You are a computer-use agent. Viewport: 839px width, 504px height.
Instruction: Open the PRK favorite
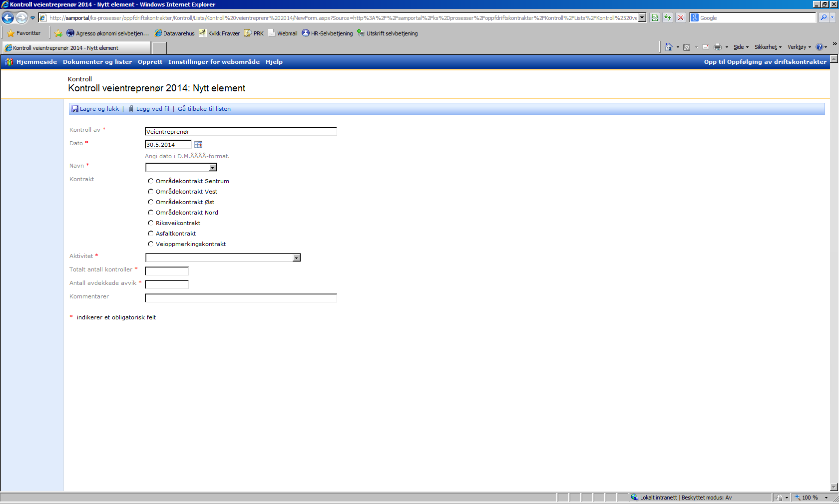[254, 33]
